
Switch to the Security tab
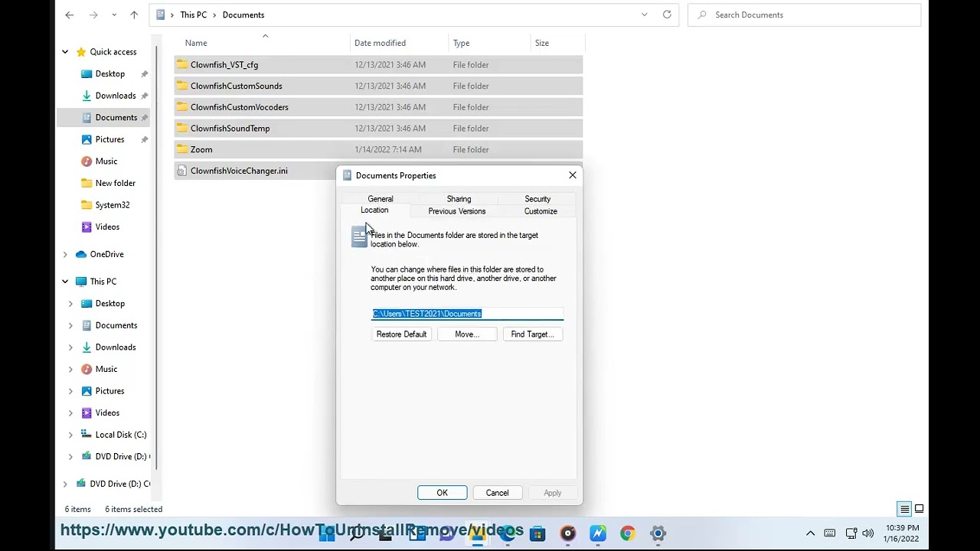(537, 199)
